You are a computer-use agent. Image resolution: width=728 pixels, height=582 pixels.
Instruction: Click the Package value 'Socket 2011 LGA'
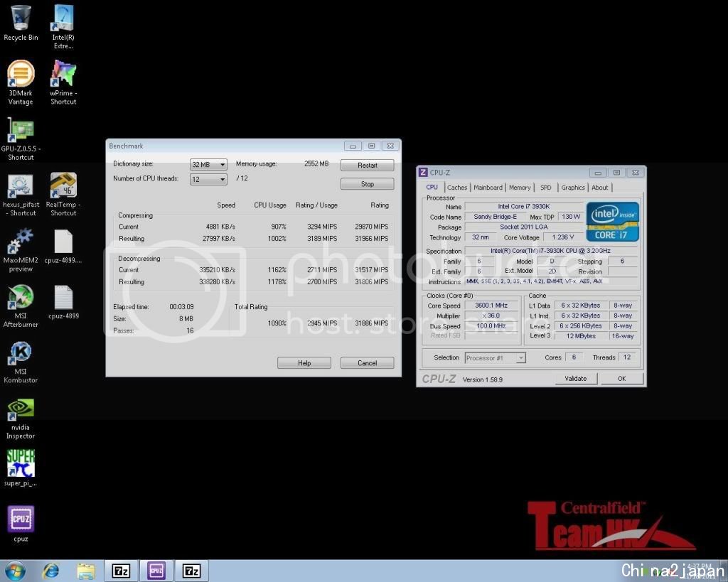pyautogui.click(x=524, y=227)
